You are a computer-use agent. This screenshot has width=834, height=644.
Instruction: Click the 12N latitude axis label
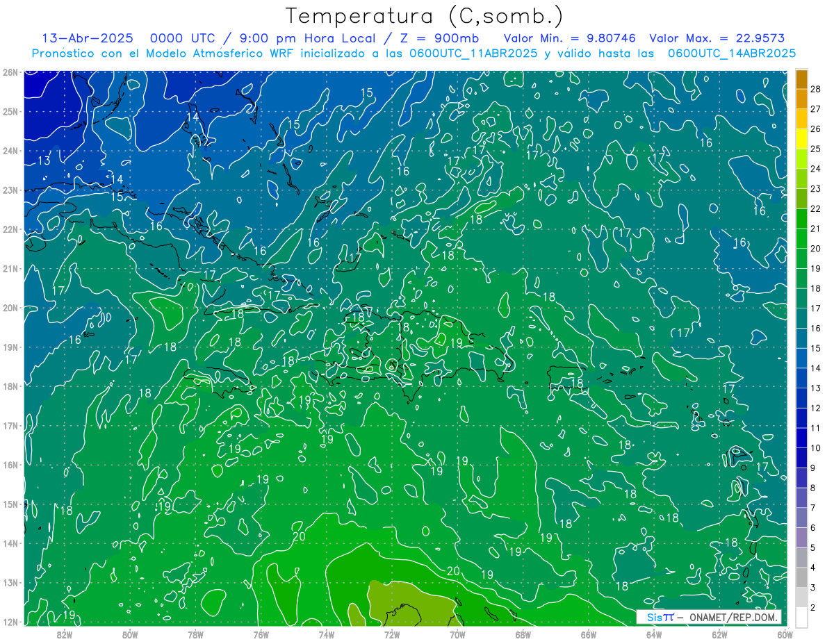[10, 622]
